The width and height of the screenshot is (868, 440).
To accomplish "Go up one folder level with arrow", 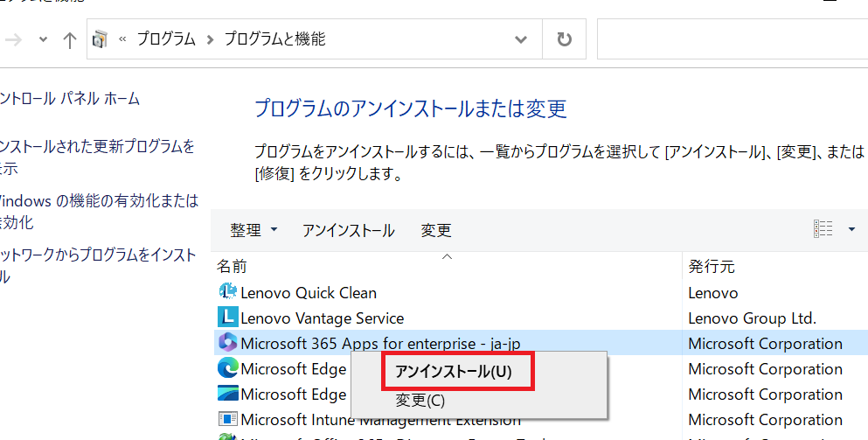I will point(69,40).
